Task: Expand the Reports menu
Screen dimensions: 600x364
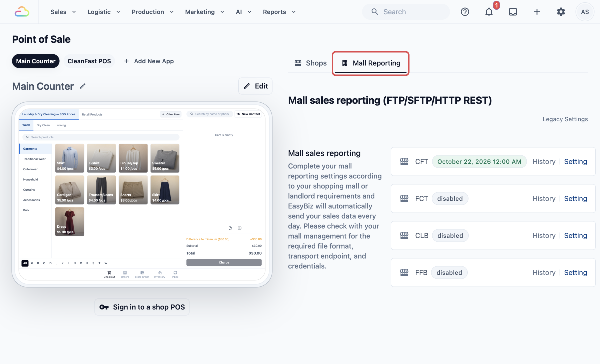Action: [x=279, y=12]
